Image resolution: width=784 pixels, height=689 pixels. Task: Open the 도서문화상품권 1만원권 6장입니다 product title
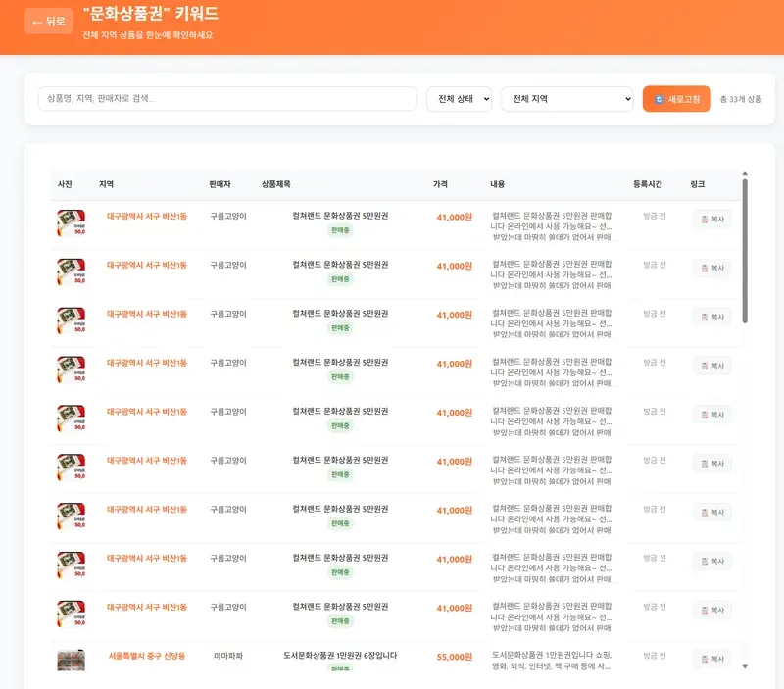click(340, 655)
